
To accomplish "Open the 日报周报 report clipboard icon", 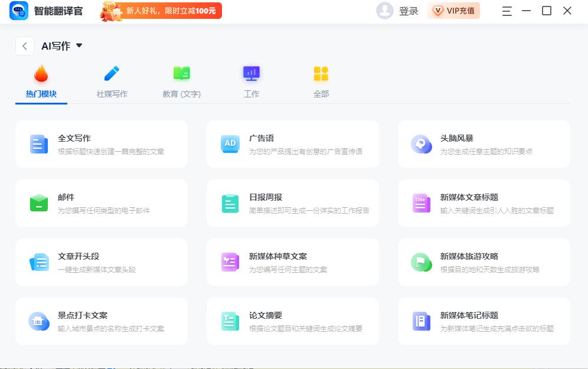I will point(230,203).
